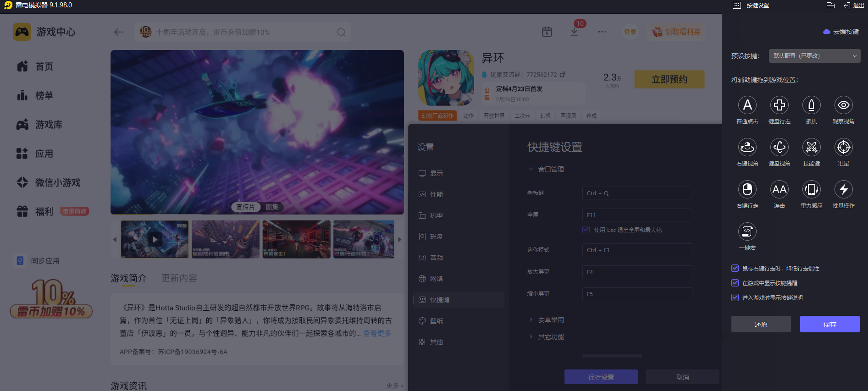Select the 连击 AA combo icon
This screenshot has height=391, width=868.
pos(779,190)
